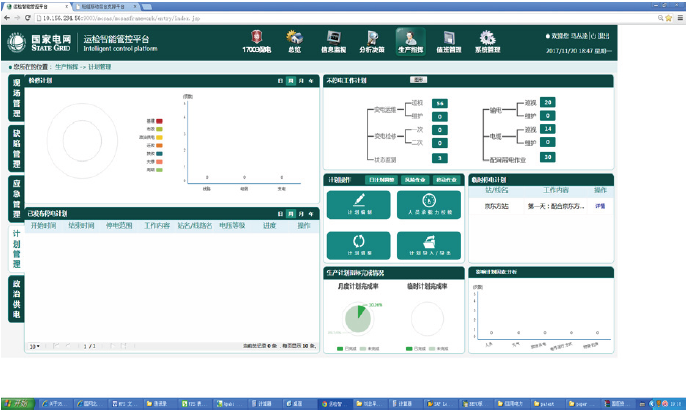The image size is (687, 411).
Task: Set 已发布停电计划 table to 日 view
Action: click(281, 214)
